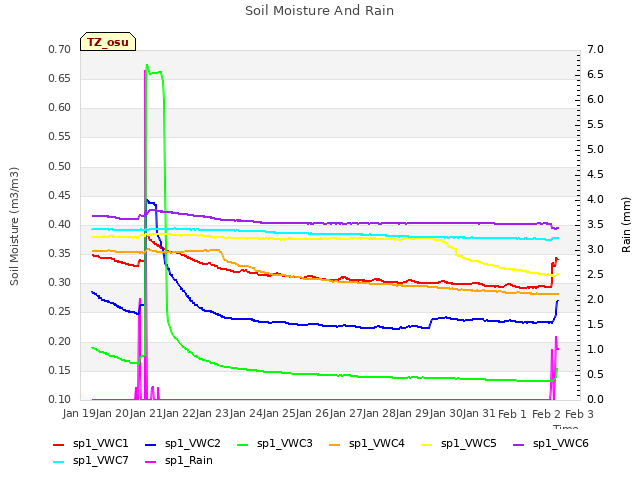
Task: Click the 0.70 left axis value
Action: tap(60, 50)
